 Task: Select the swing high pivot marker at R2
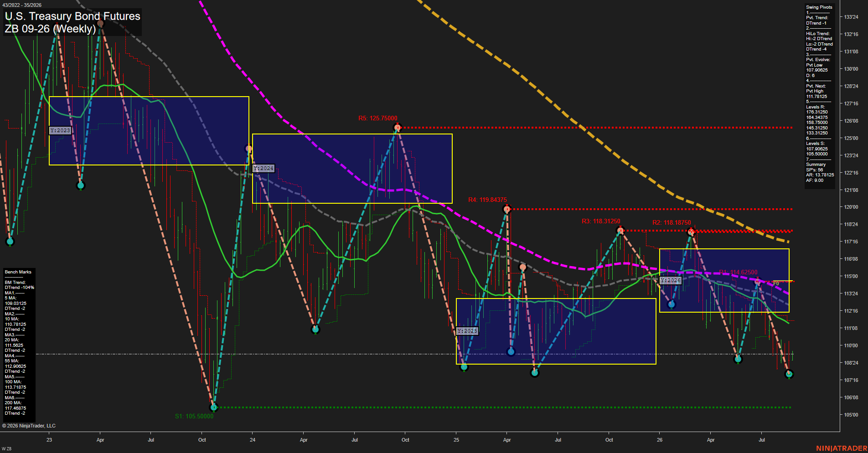691,232
